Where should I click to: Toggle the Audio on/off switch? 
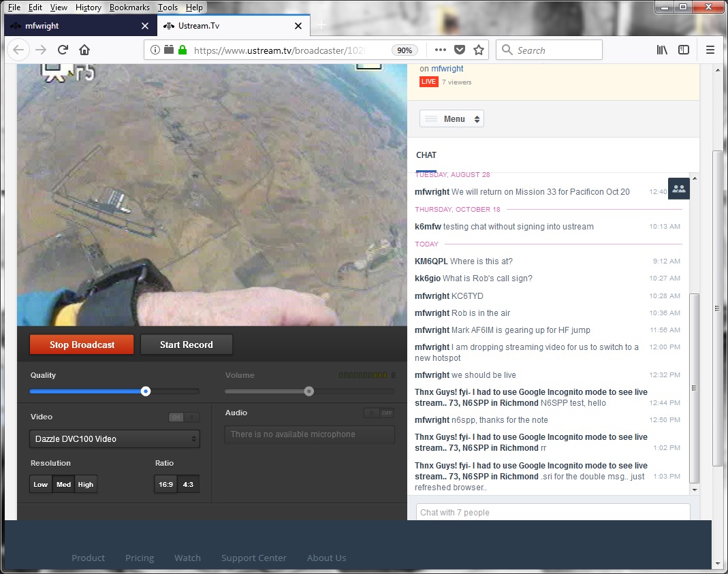coord(379,413)
